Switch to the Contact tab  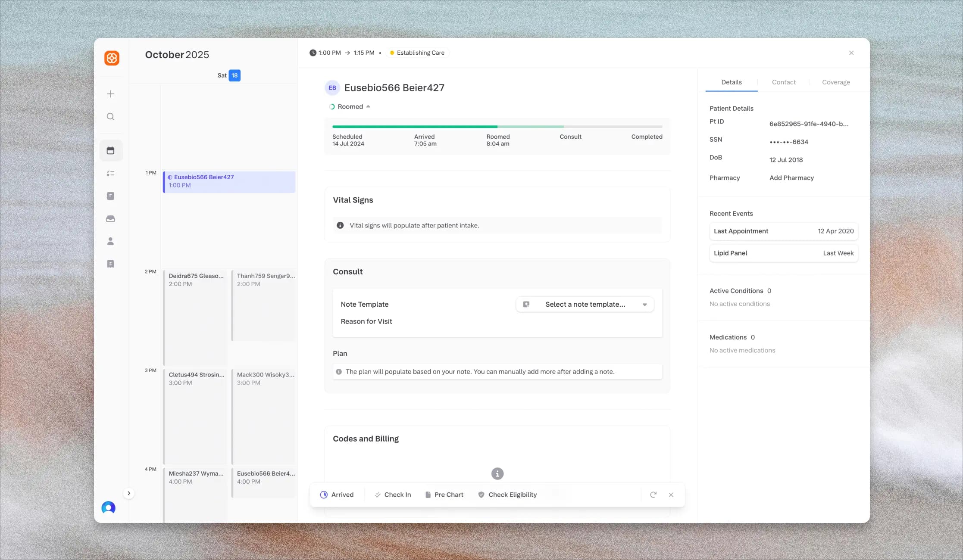point(783,82)
